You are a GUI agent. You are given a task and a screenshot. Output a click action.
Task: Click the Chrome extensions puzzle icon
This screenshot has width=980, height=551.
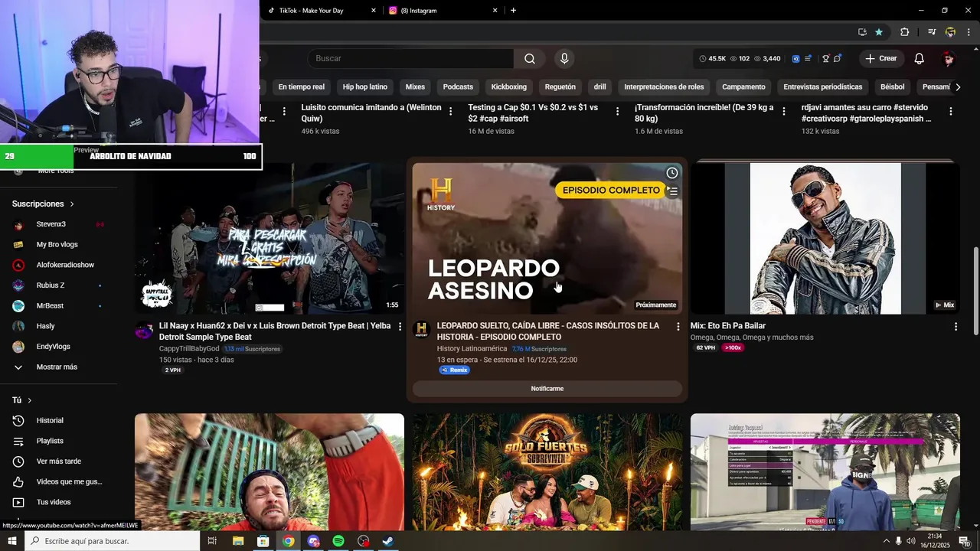[x=904, y=32]
